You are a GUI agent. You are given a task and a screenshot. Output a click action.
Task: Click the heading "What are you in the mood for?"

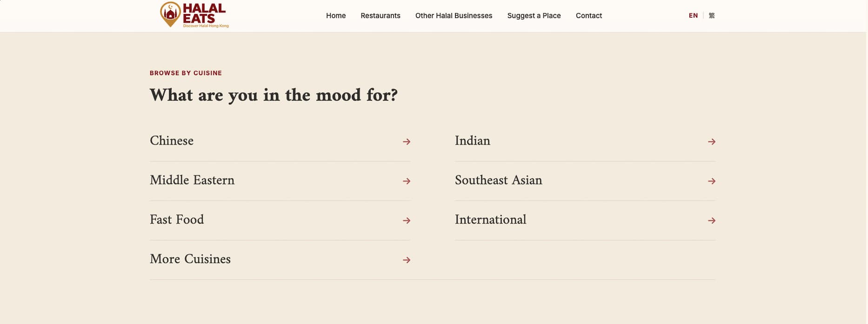pos(274,95)
